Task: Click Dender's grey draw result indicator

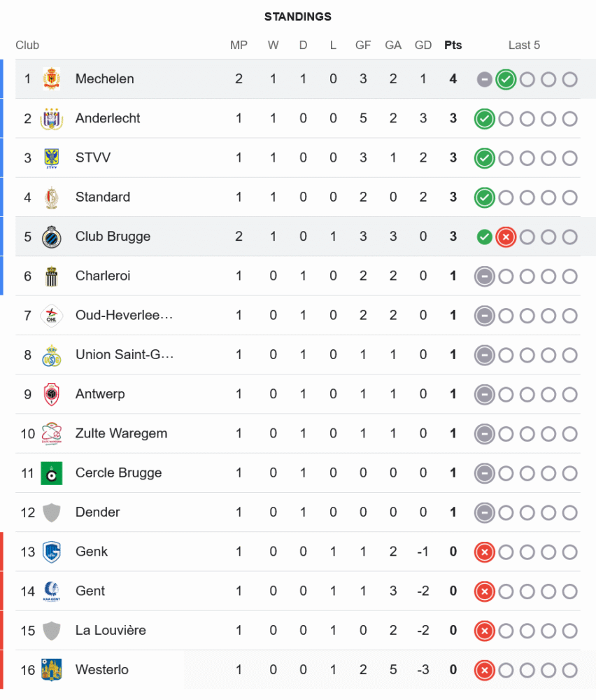Action: pos(484,512)
